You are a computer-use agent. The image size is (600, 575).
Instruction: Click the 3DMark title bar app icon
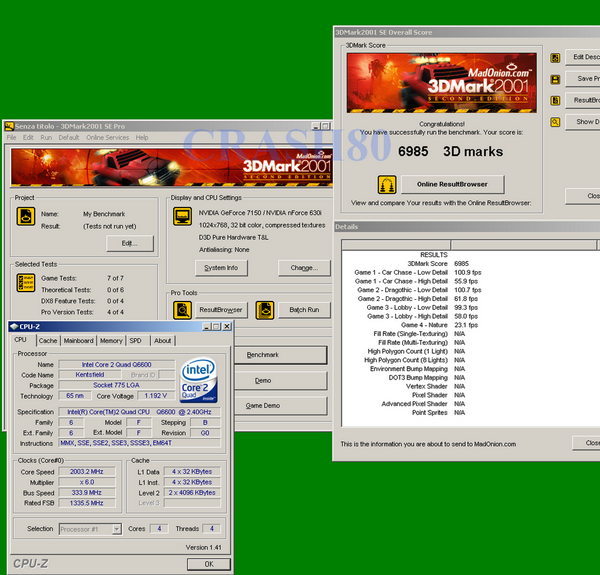click(x=9, y=126)
